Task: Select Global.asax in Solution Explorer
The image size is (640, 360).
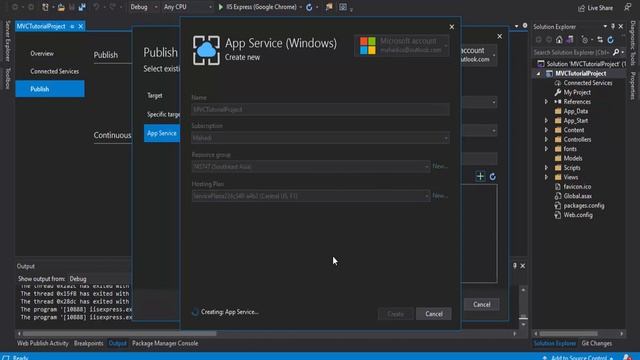Action: point(578,196)
